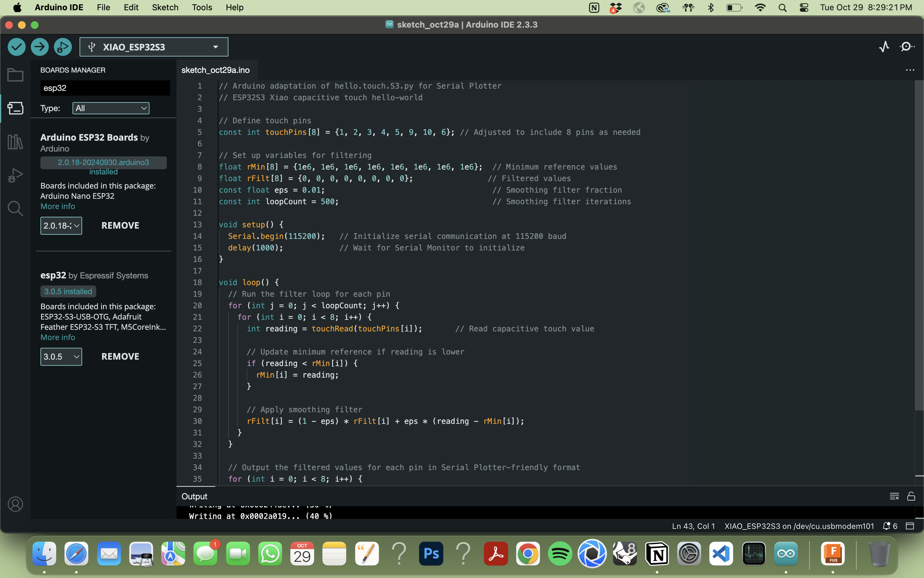Viewport: 924px width, 578px height.
Task: Click the Output panel label
Action: (x=194, y=496)
